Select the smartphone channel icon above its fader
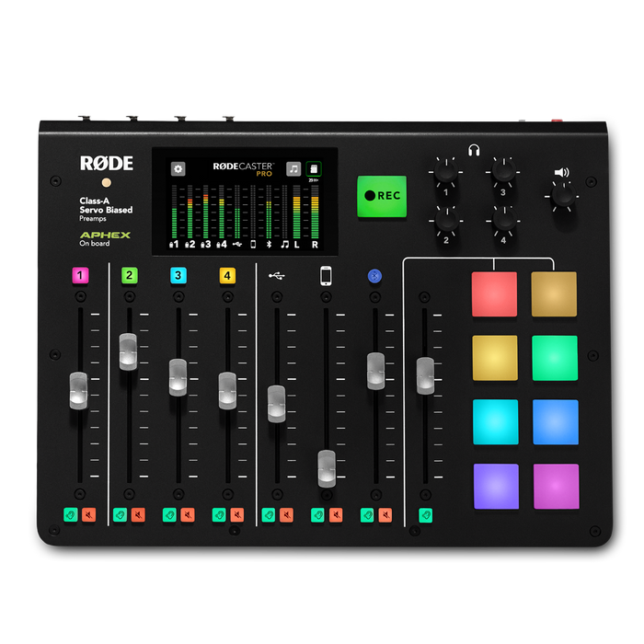Viewport: 644px width, 644px height. pyautogui.click(x=326, y=276)
